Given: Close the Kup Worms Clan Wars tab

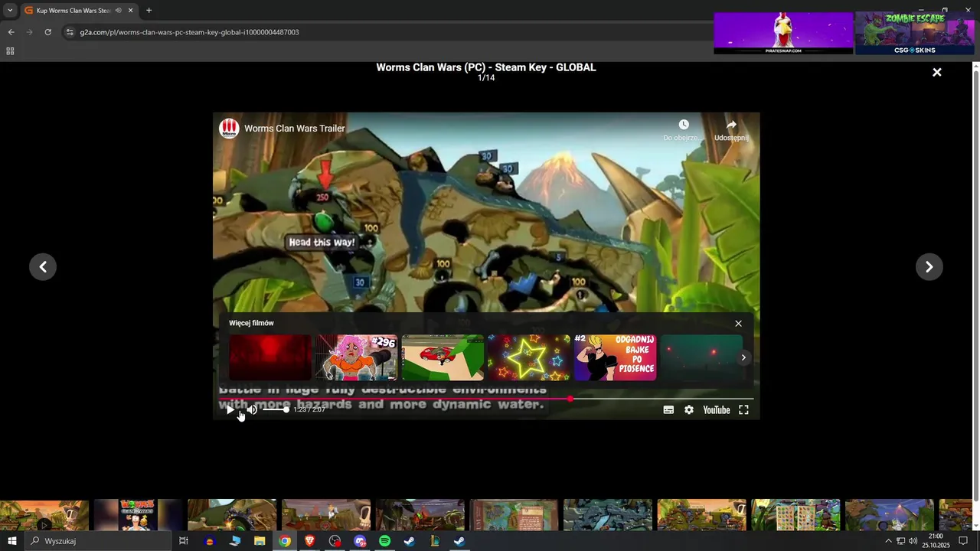Looking at the screenshot, I should tap(130, 11).
